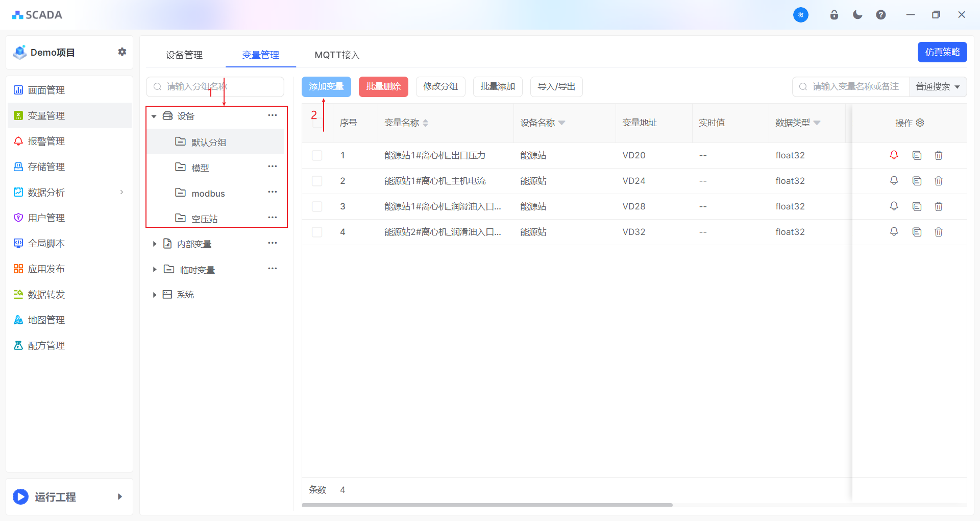
Task: Click the 仿真策略 button
Action: point(942,52)
